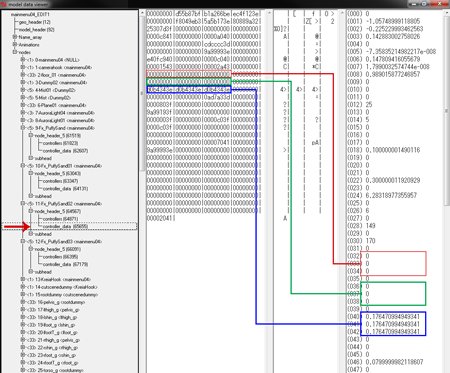Select controllers (64871) entry

pos(60,219)
